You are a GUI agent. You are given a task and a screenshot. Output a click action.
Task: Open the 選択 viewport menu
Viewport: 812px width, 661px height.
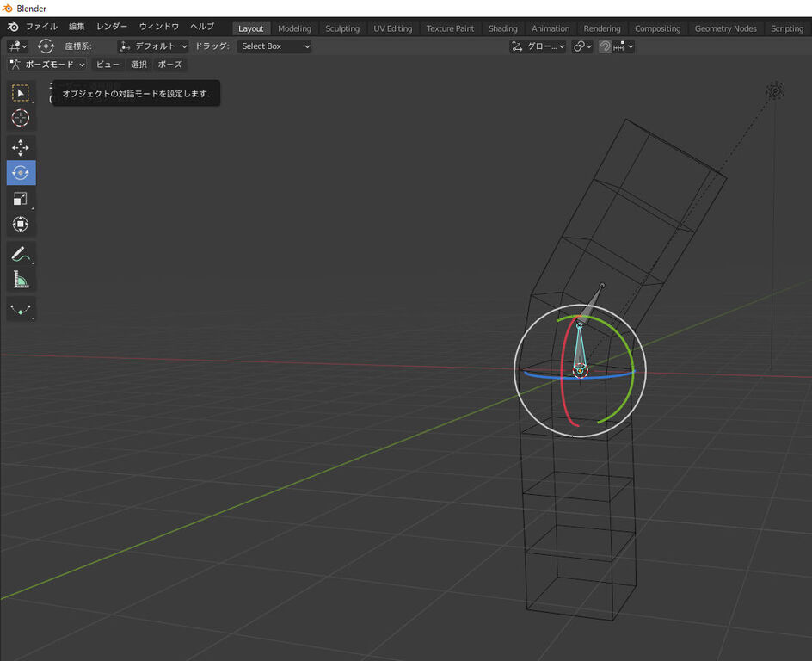[138, 65]
